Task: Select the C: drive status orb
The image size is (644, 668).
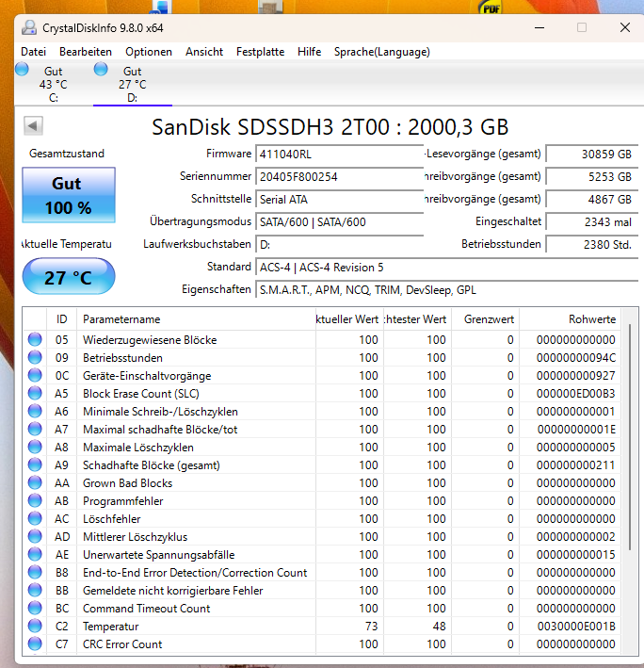Action: [x=23, y=69]
